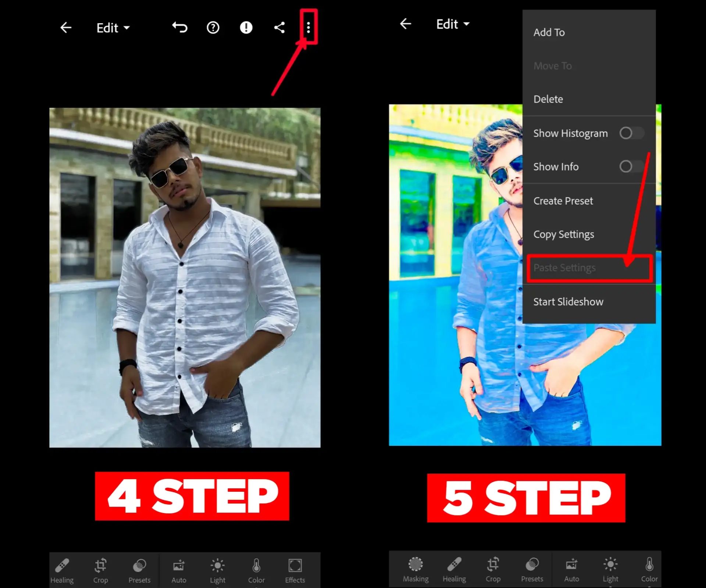
Task: Choose Copy Settings in the menu
Action: point(564,234)
